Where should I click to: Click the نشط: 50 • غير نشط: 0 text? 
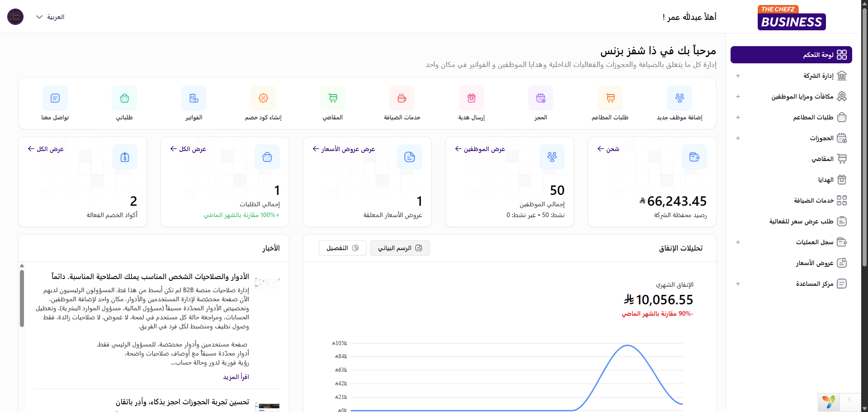pyautogui.click(x=535, y=215)
